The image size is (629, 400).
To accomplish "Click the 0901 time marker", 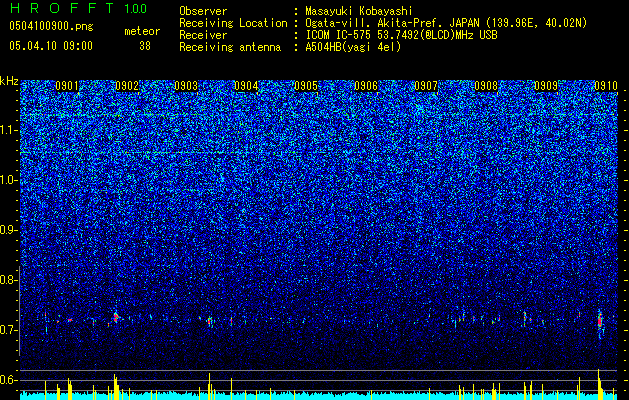I will [67, 86].
